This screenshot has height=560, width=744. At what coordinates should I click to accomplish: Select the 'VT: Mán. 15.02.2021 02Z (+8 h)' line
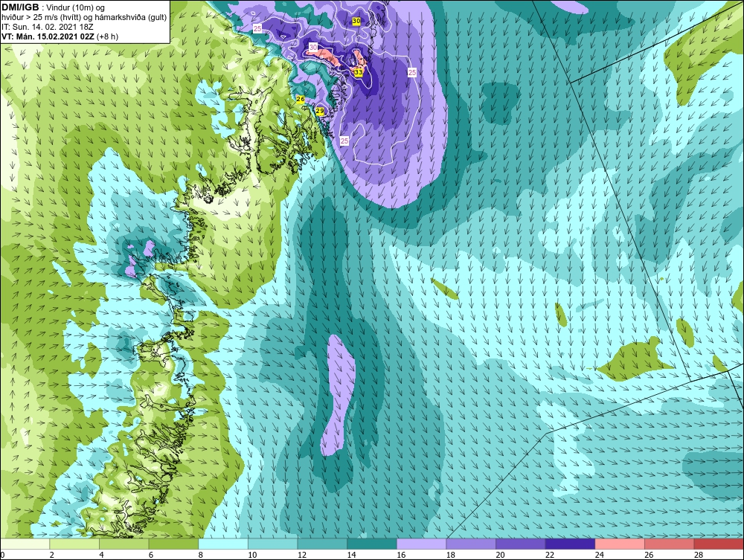60,36
